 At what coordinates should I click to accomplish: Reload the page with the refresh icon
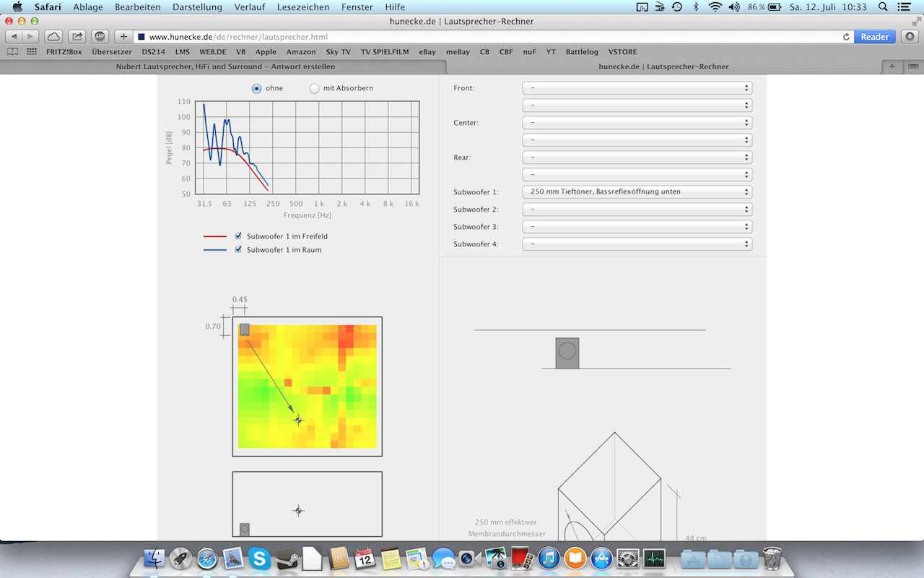(846, 37)
